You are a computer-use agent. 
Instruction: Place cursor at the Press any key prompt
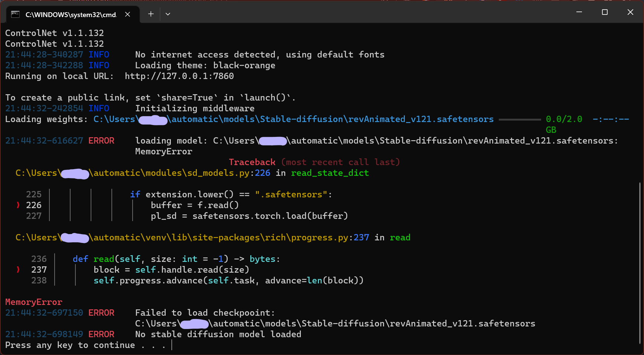point(172,345)
